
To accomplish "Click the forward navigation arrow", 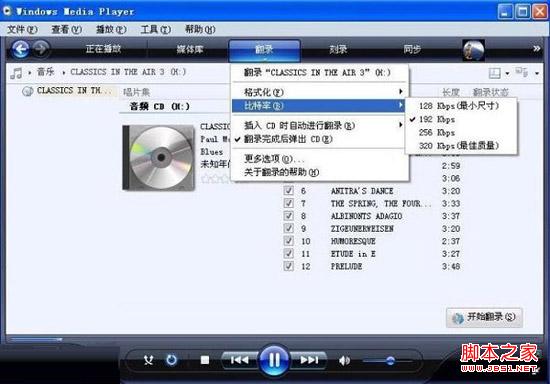I will pyautogui.click(x=41, y=49).
